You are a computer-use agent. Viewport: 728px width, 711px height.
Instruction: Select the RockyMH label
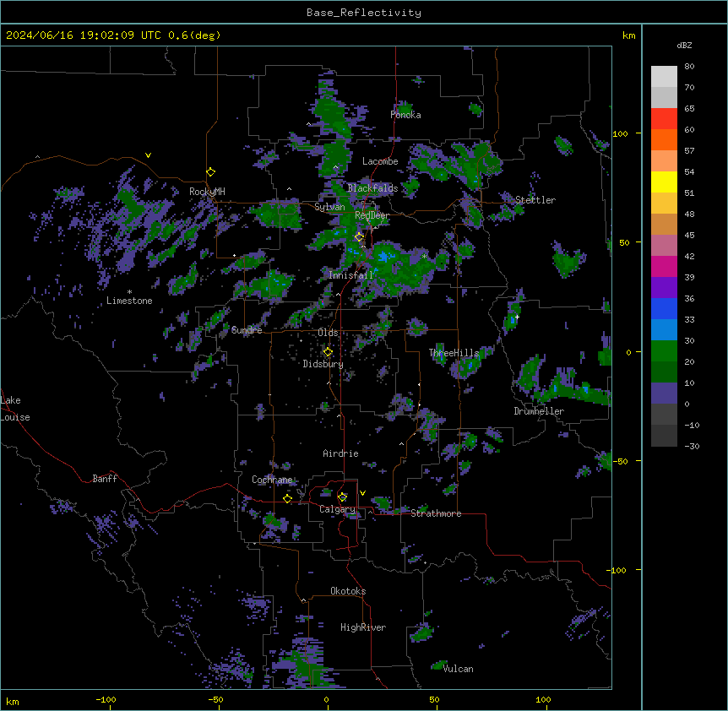tap(207, 192)
